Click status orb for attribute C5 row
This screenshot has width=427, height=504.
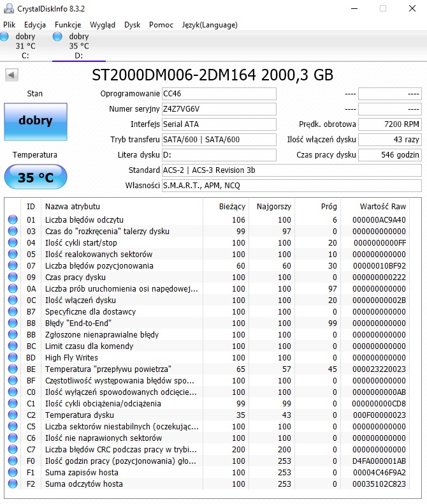point(13,427)
